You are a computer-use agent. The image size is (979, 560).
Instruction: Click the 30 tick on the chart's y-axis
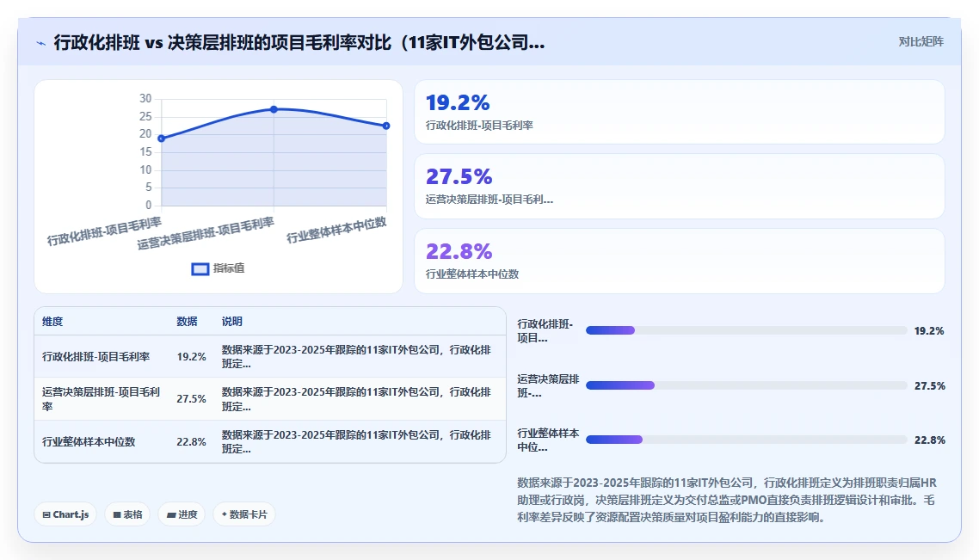(145, 99)
